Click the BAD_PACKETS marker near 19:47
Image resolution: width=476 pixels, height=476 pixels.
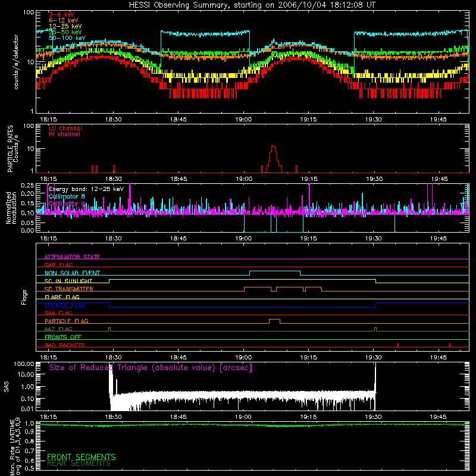pyautogui.click(x=450, y=345)
